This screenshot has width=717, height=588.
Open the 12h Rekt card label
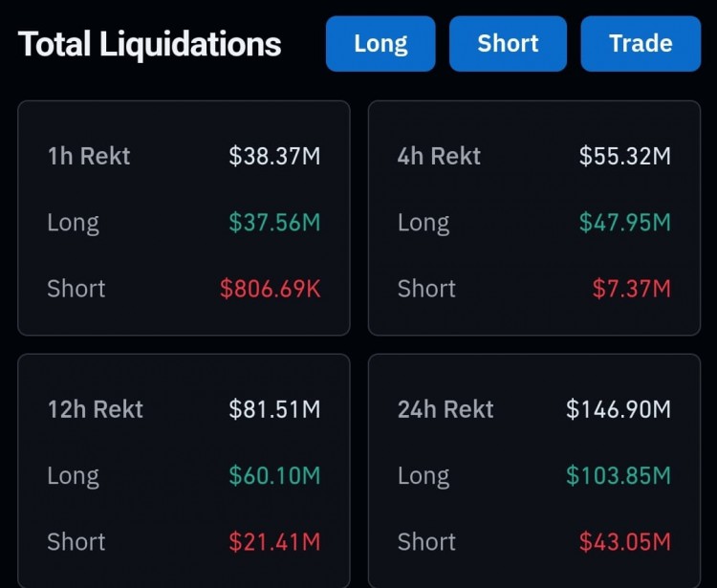point(95,409)
